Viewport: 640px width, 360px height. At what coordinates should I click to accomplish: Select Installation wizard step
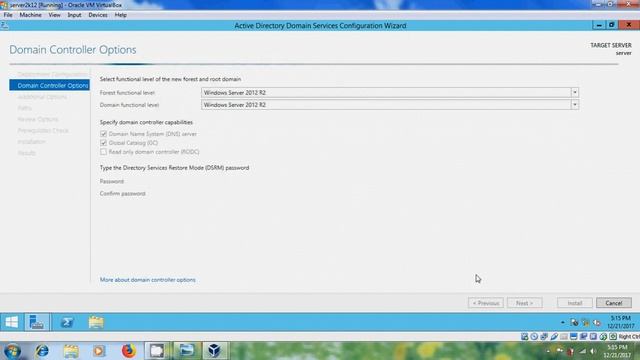tap(31, 142)
